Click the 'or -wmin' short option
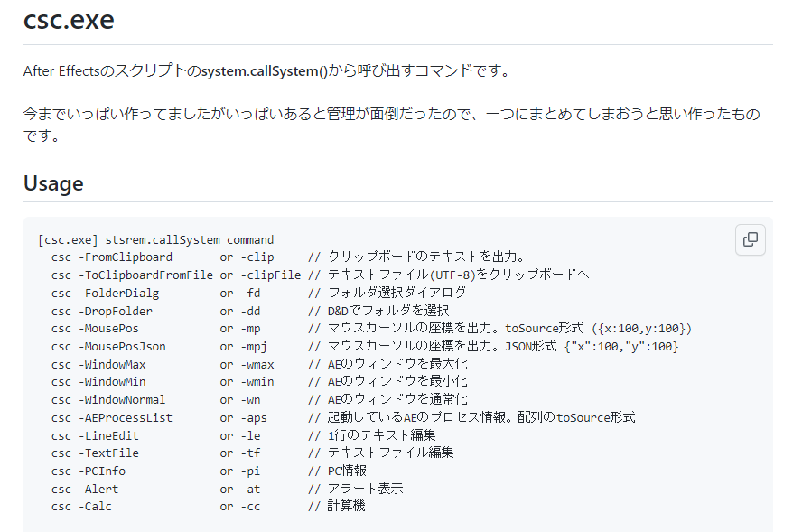Screen dimensions: 793x532 tap(247, 382)
